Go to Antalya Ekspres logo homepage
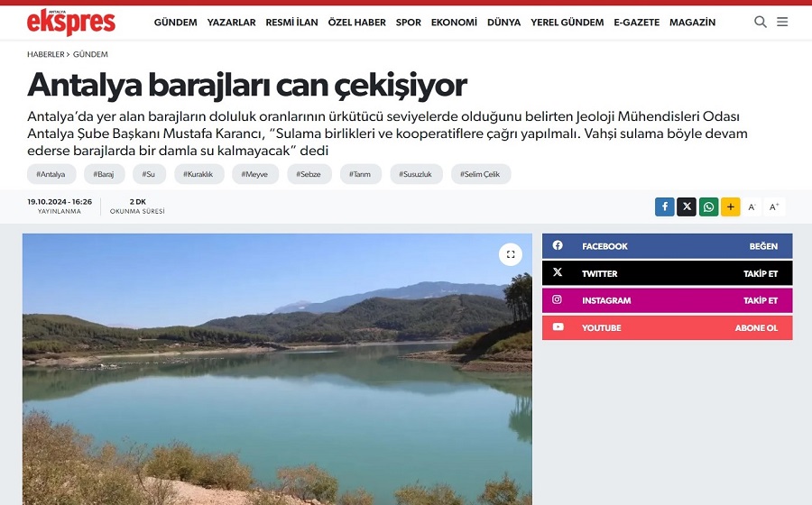 pyautogui.click(x=71, y=23)
